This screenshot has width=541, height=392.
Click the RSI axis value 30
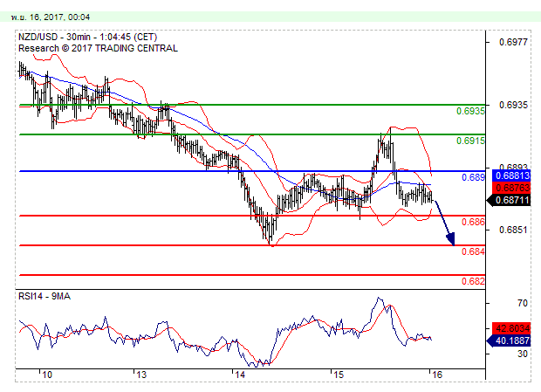523,354
